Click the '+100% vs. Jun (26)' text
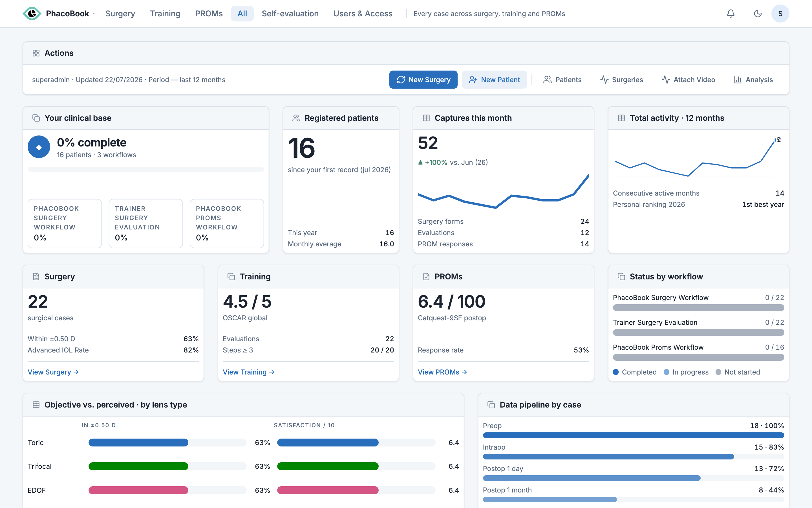812x508 pixels. [453, 162]
